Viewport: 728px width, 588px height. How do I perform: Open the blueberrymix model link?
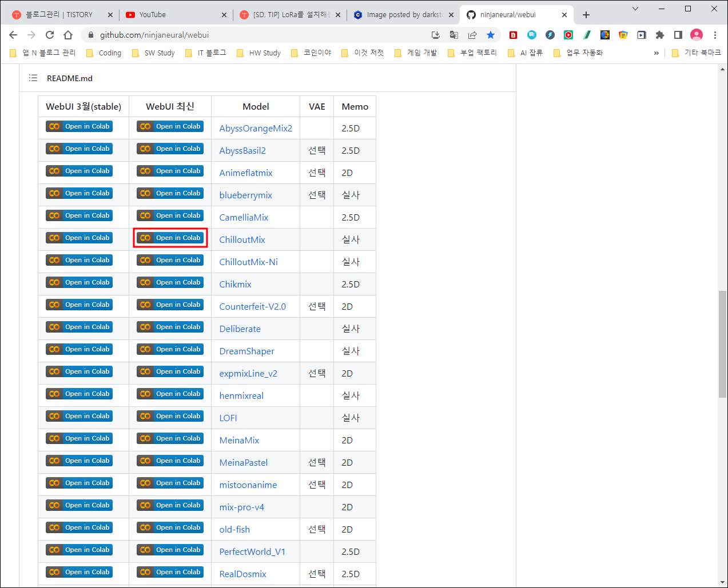click(x=245, y=195)
